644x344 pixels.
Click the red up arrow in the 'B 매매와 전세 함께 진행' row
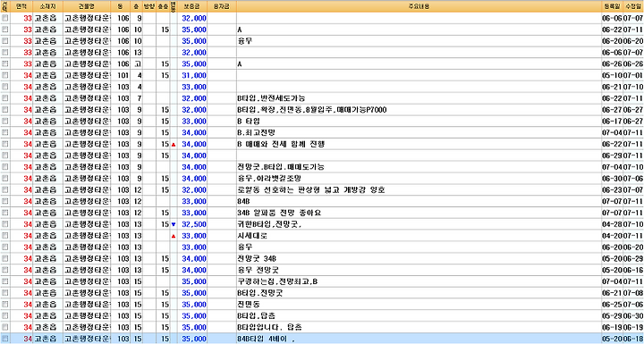[174, 145]
